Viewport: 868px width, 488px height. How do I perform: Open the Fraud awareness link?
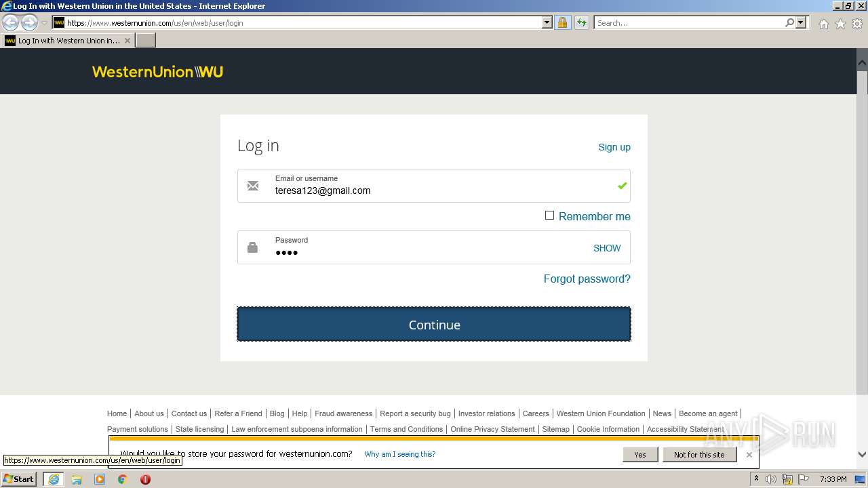(x=343, y=413)
